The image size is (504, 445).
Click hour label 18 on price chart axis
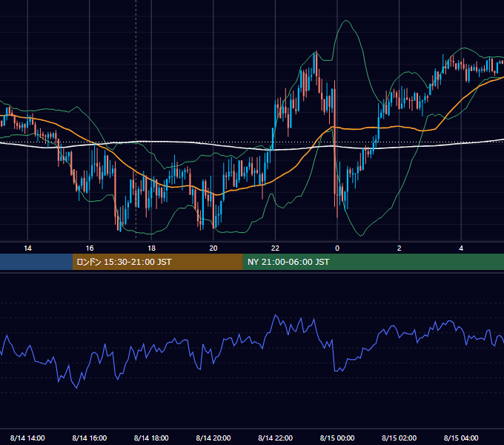tap(151, 248)
